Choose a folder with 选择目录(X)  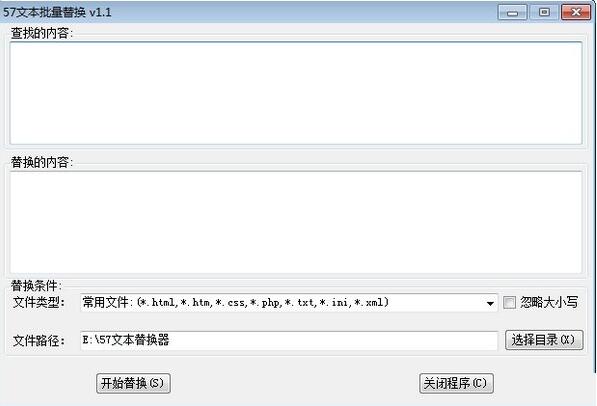[544, 340]
